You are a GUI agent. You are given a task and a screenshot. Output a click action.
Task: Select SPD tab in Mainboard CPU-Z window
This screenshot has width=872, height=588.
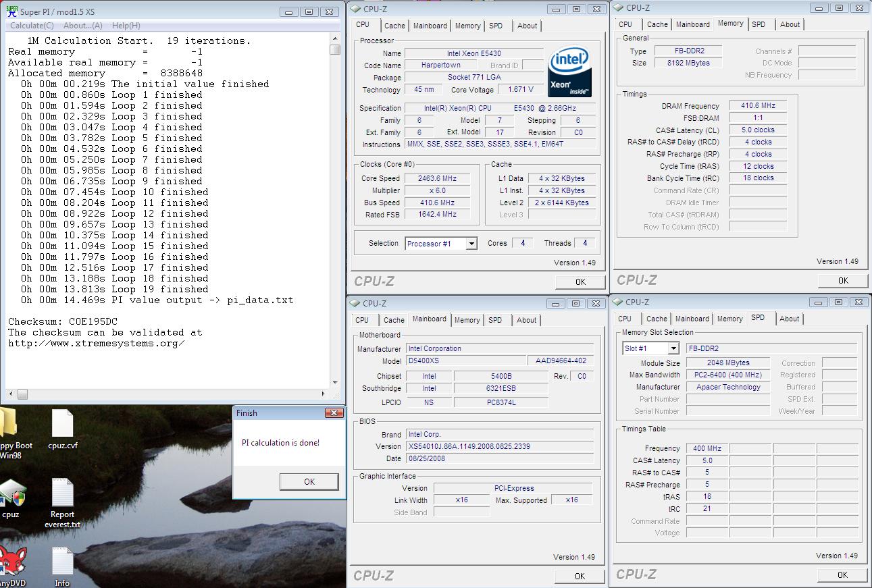tap(495, 320)
